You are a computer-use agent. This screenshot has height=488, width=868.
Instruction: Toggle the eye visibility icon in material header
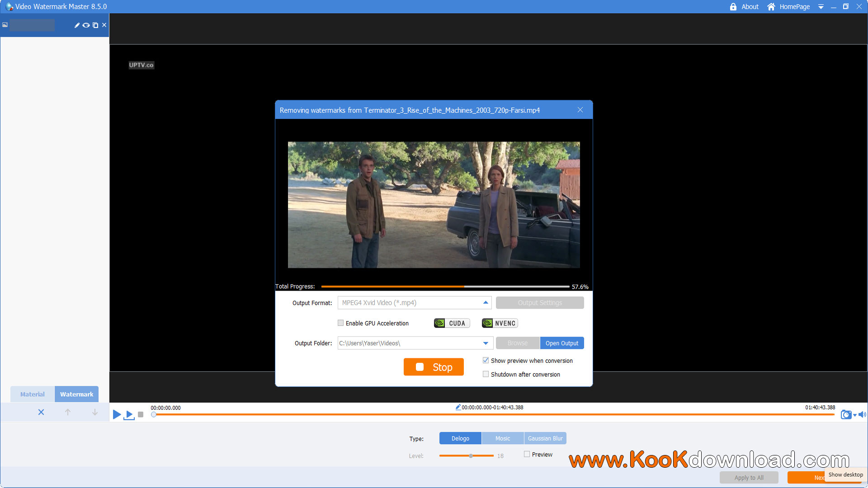86,25
